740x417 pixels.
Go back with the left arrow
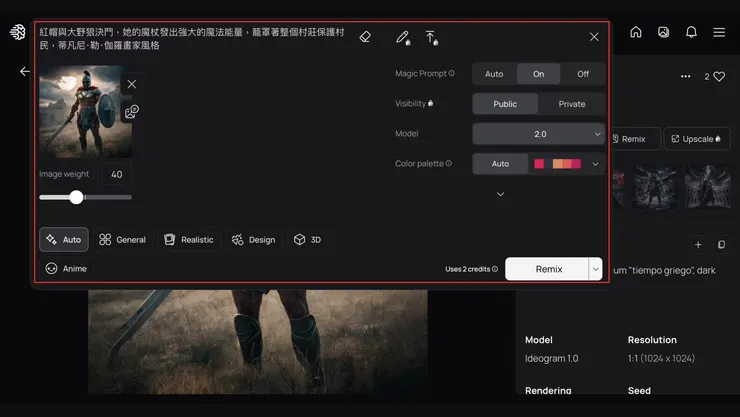25,71
